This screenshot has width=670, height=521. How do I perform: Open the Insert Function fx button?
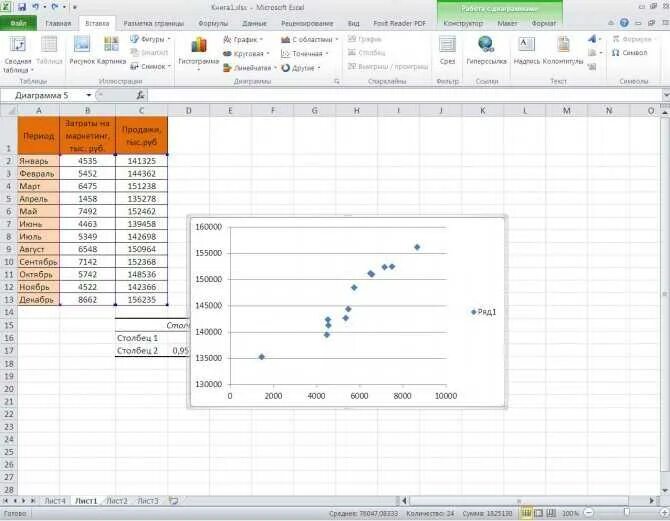tap(140, 95)
